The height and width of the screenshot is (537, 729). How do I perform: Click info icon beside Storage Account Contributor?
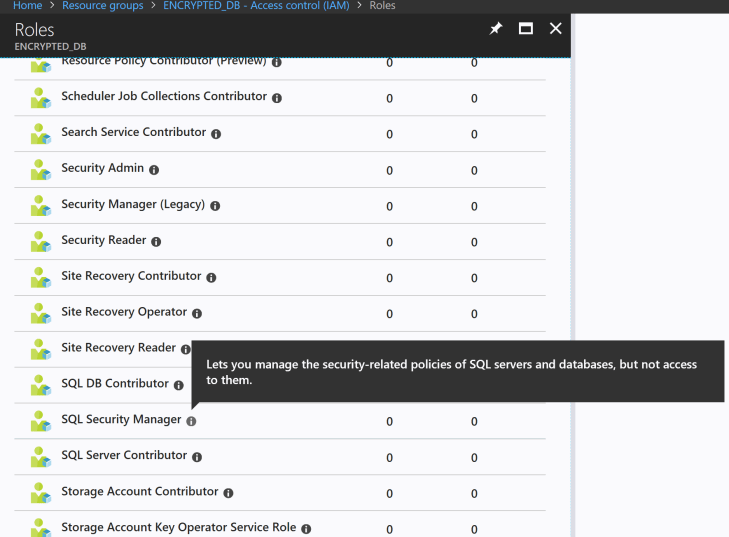click(228, 493)
